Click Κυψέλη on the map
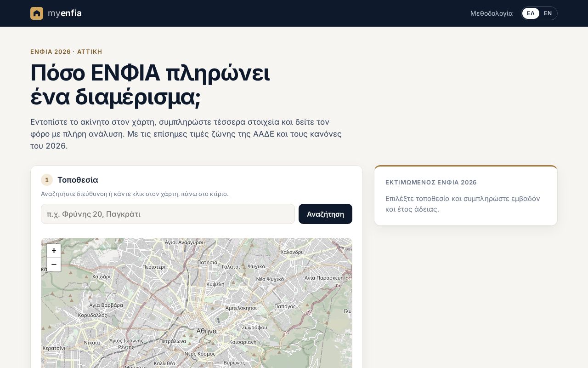Image resolution: width=588 pixels, height=368 pixels. click(x=215, y=285)
